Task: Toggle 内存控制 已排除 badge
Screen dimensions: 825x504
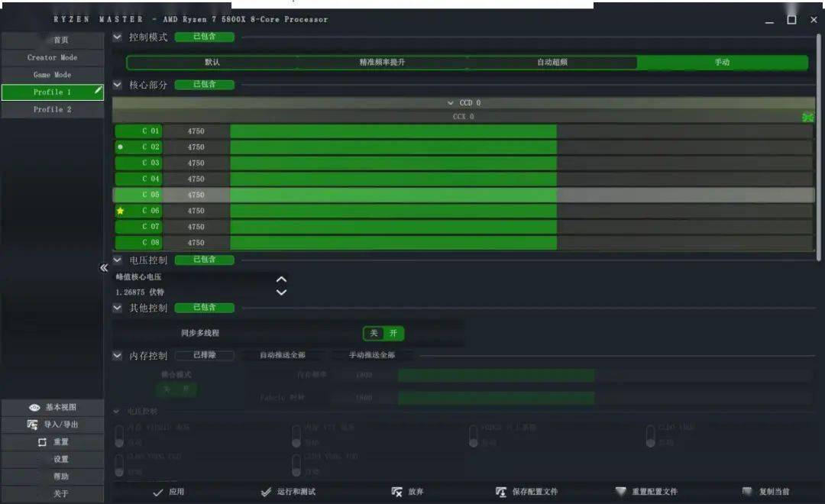Action: tap(204, 355)
